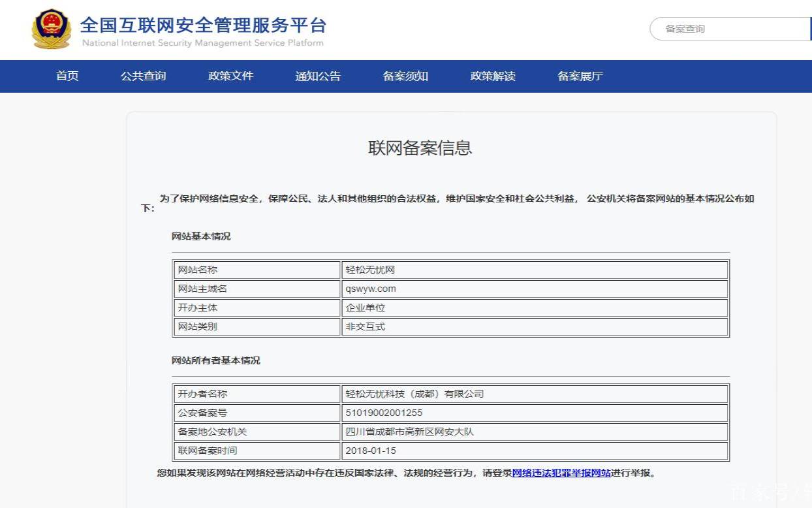The image size is (812, 508).
Task: Follow the 网络违法犯罪举报网站 link
Action: tap(561, 473)
